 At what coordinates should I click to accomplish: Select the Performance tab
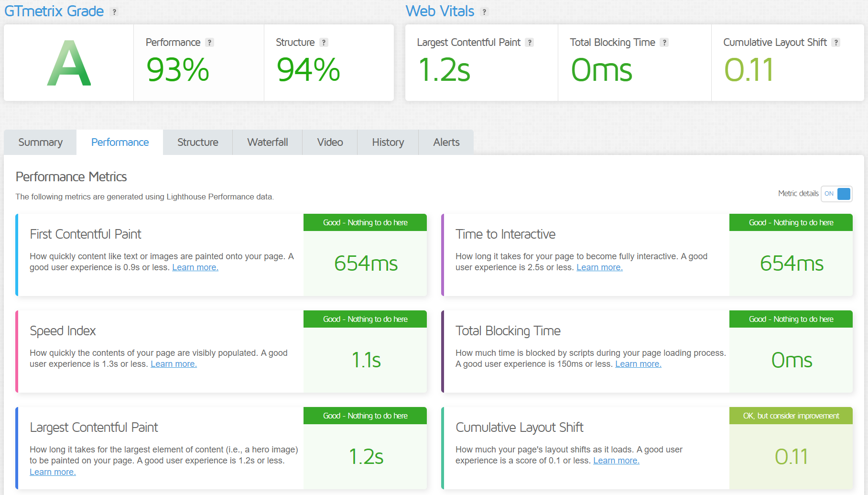pos(120,143)
